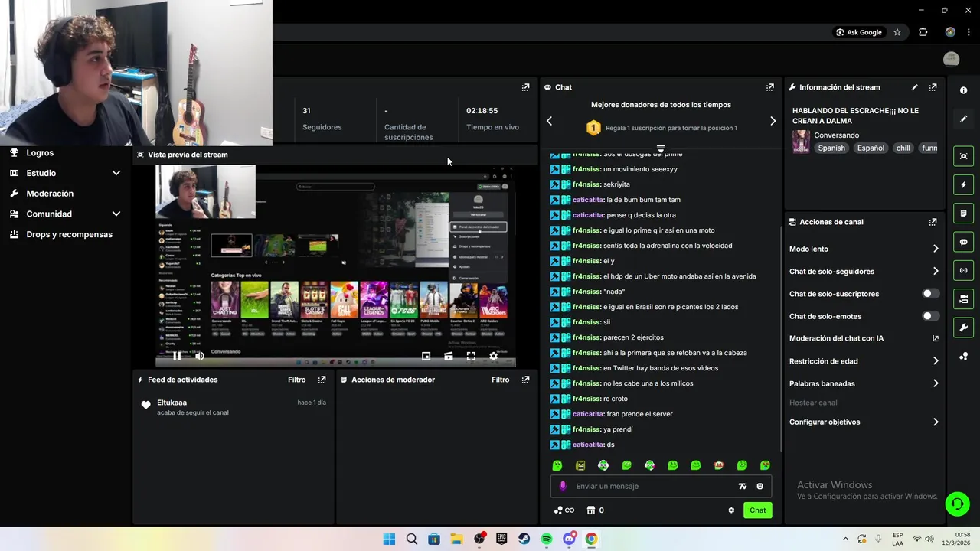
Task: Toggle the document moderator actions icon in sidebar
Action: [963, 214]
